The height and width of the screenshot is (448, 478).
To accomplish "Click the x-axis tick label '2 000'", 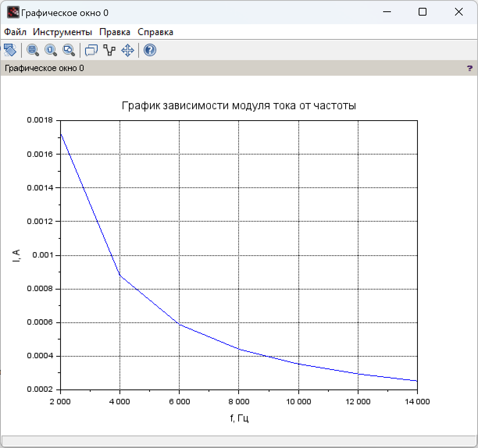I will point(61,402).
